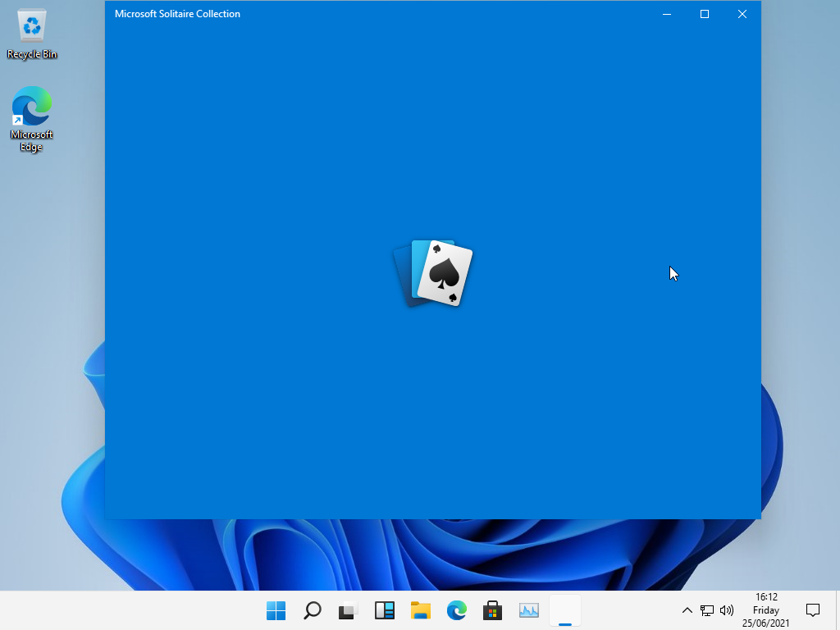Open Microsoft Store from taskbar

[493, 610]
